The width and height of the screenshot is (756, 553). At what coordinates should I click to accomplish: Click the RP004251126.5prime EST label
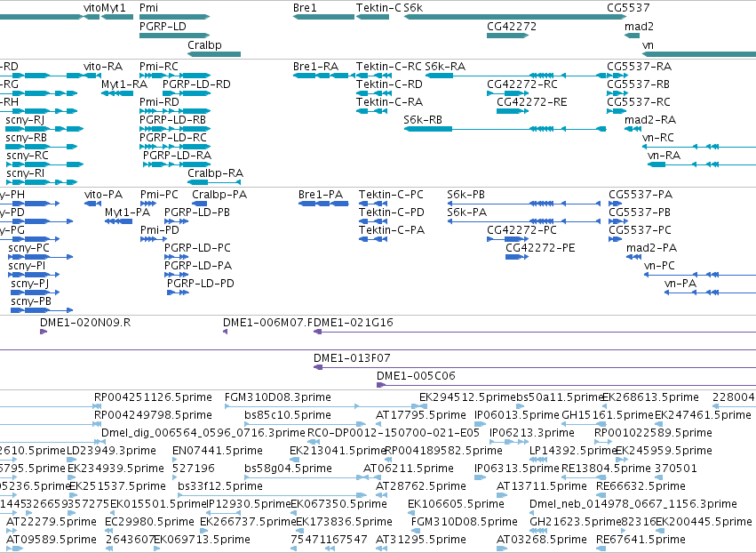tap(153, 397)
